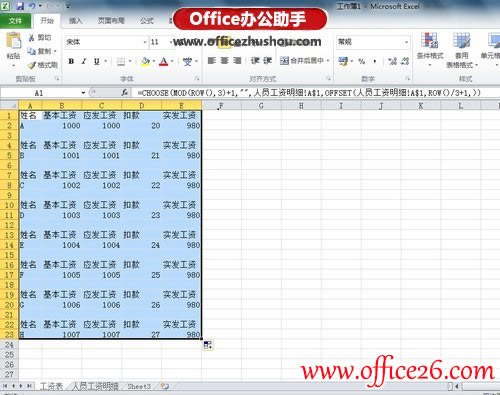Screen dimensions: 500x395
Task: Open the font name dropdown
Action: click(x=145, y=42)
